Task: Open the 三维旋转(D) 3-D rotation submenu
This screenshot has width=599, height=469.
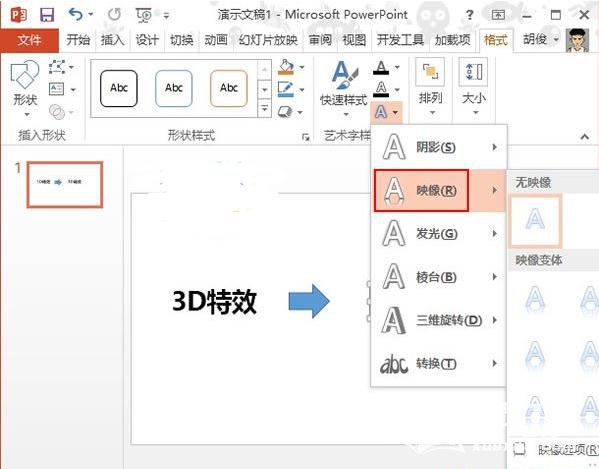Action: coord(439,320)
